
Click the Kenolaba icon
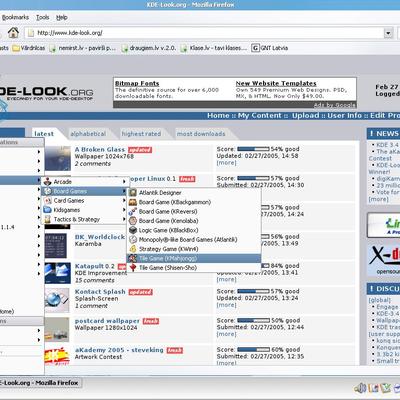point(133,221)
